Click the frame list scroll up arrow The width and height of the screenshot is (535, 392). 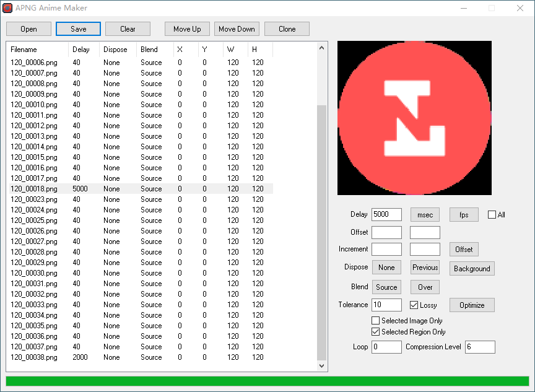(x=321, y=48)
